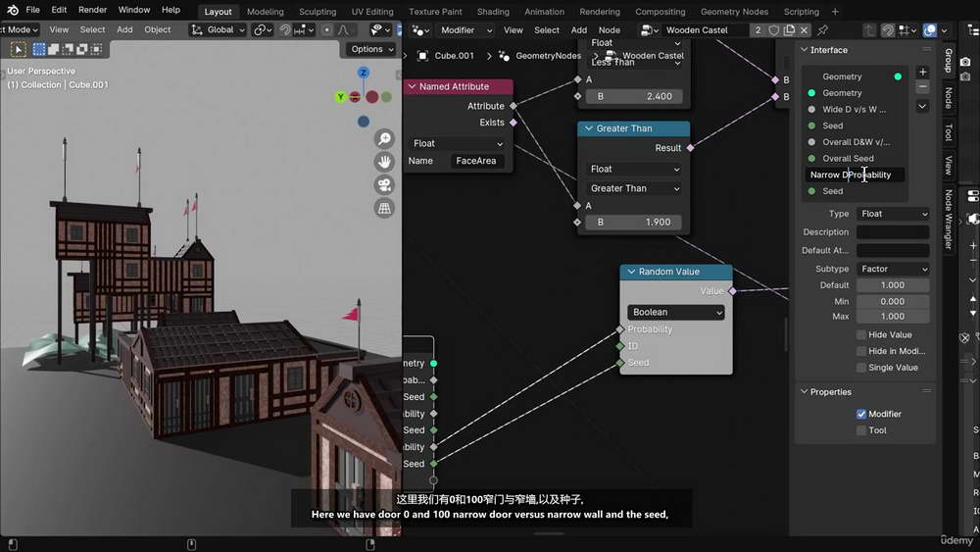Collapse the Named Attribute node
This screenshot has width=980, height=552.
click(412, 87)
